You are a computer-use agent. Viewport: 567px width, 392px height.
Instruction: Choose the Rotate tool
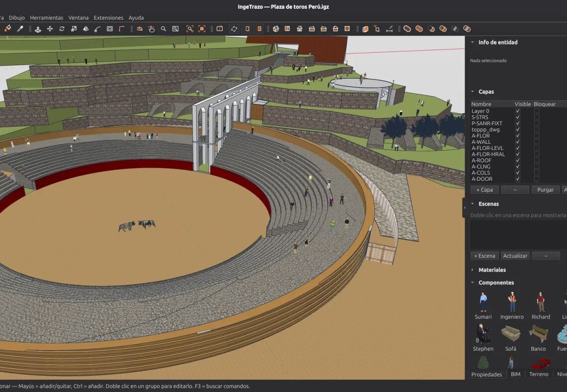click(62, 29)
